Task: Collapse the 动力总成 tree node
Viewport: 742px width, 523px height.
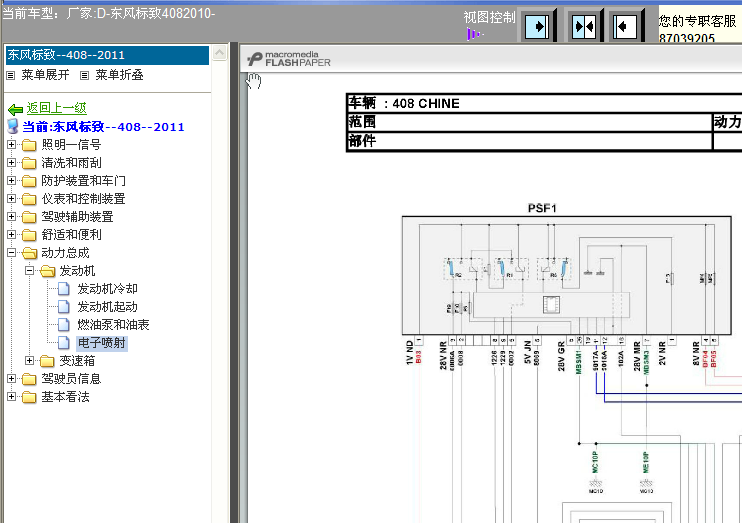Action: pos(11,252)
